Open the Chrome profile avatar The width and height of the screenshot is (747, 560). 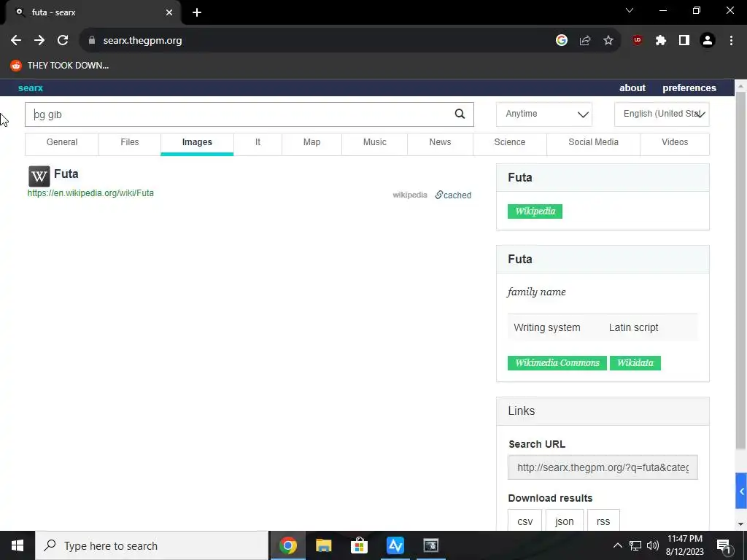click(708, 41)
